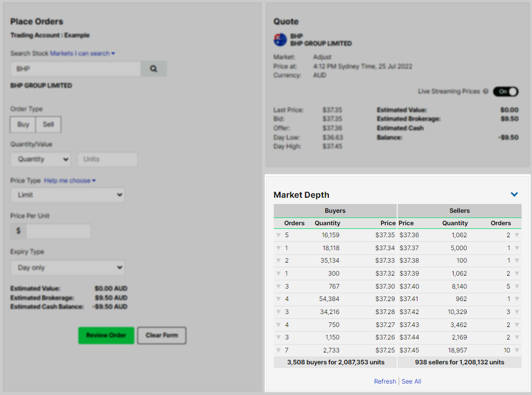Click seller quantity 10,329
The width and height of the screenshot is (532, 395).
coord(457,312)
